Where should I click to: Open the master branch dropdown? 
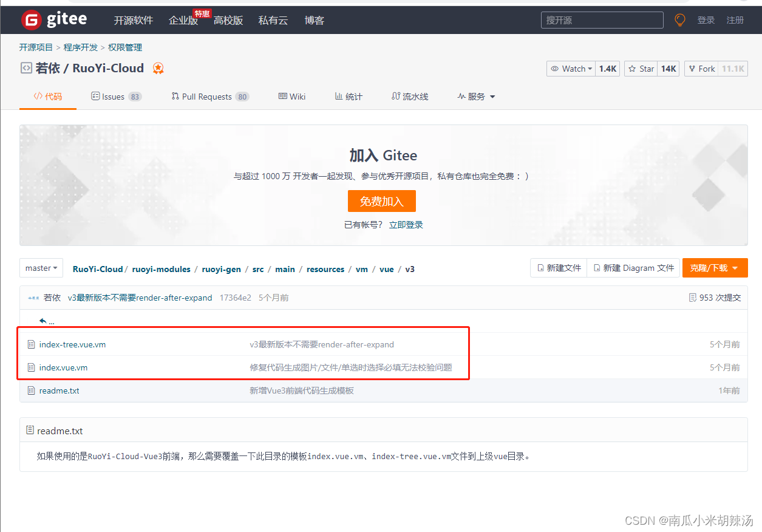point(42,268)
